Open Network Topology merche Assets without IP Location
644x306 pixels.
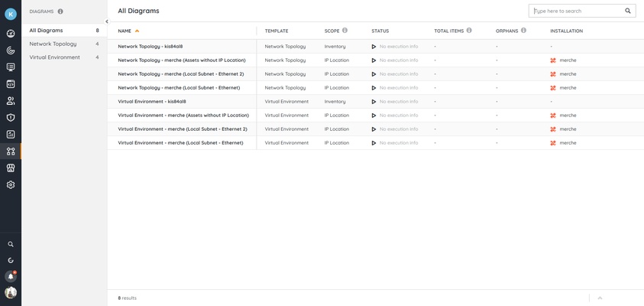pyautogui.click(x=182, y=60)
